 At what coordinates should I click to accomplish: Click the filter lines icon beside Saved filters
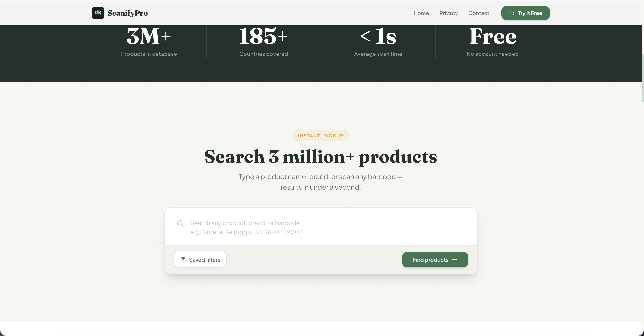click(183, 259)
